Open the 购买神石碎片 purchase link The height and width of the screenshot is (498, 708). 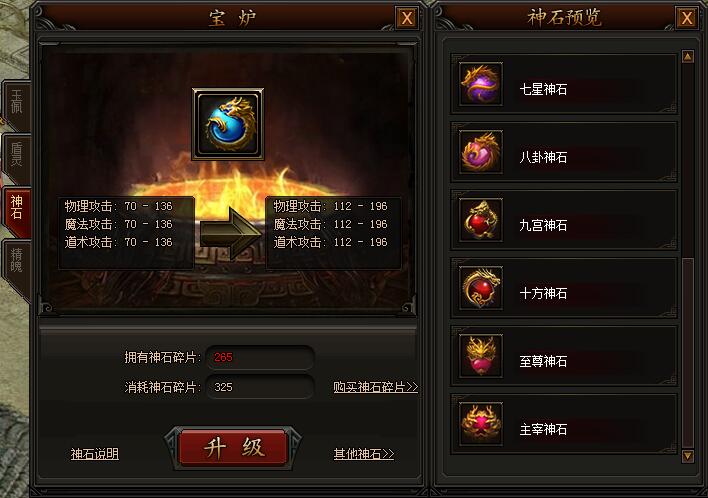(376, 387)
